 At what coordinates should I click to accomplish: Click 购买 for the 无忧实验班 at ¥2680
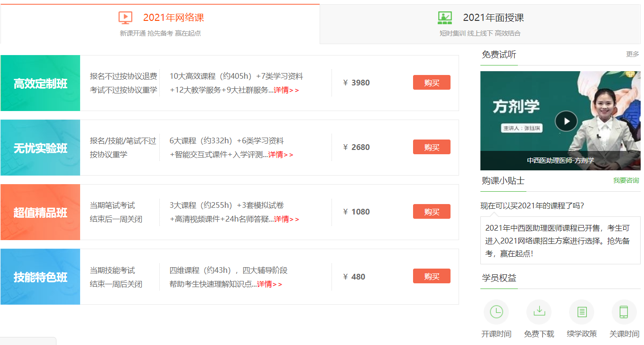(x=432, y=147)
